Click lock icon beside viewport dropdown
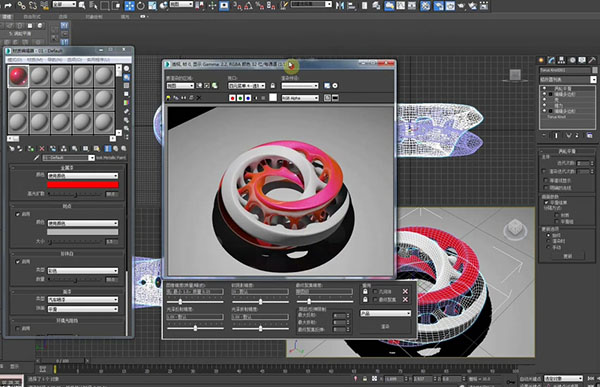Screen dimensions: 600x387 pos(273,86)
